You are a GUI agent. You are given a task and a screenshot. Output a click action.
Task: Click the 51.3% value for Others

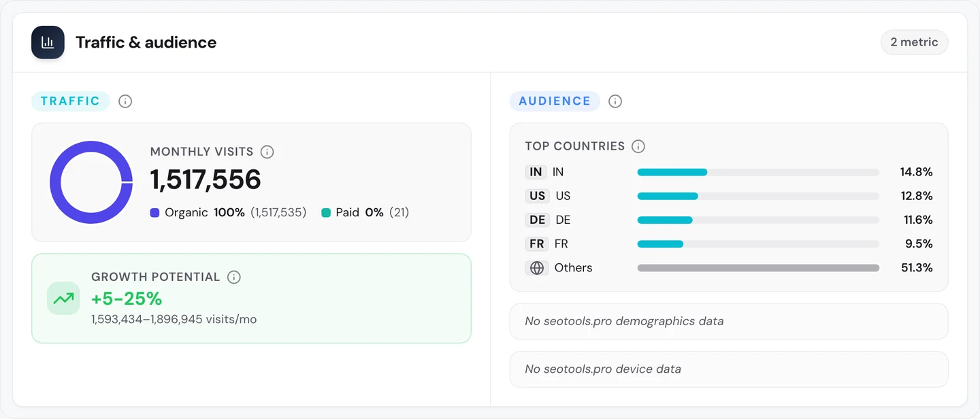[917, 268]
